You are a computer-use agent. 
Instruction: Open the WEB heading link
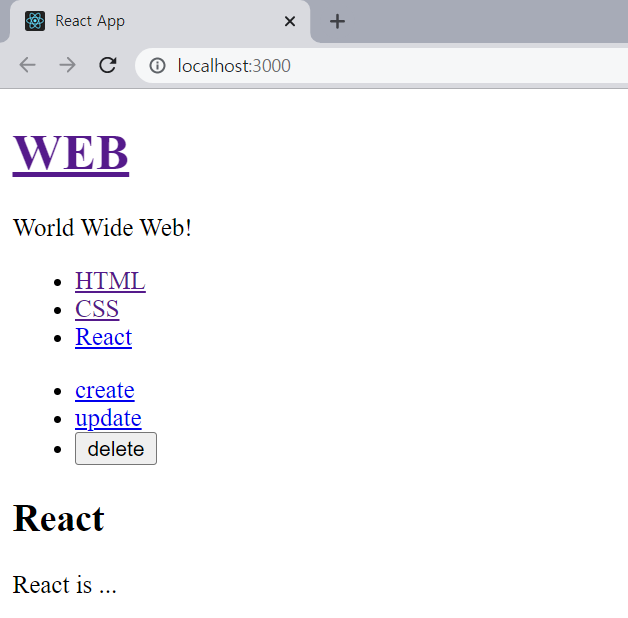pyautogui.click(x=71, y=153)
